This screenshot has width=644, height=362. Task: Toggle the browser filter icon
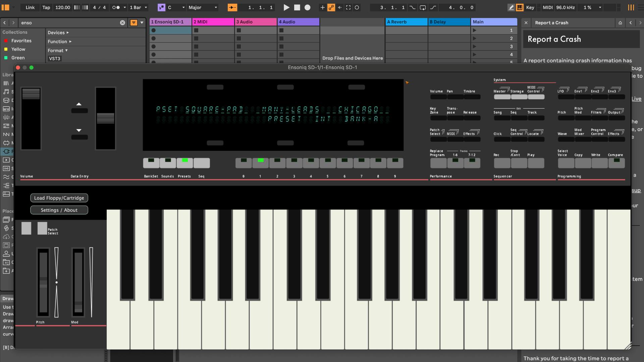click(133, 23)
